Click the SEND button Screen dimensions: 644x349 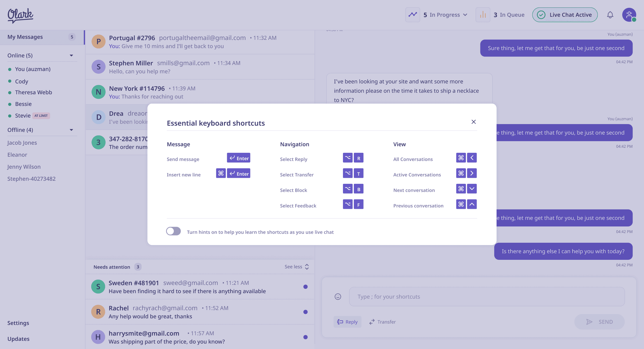[x=600, y=322]
